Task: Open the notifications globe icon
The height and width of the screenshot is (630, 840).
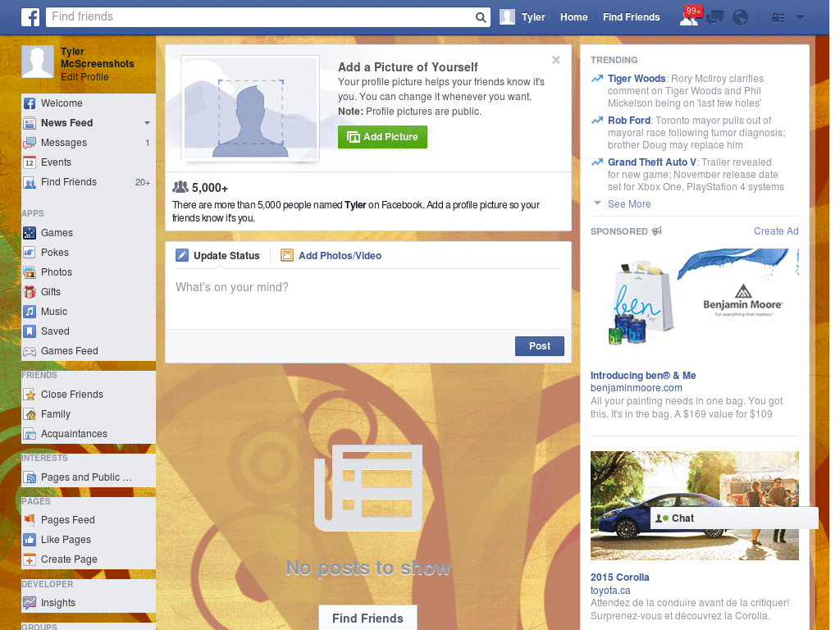Action: point(740,18)
